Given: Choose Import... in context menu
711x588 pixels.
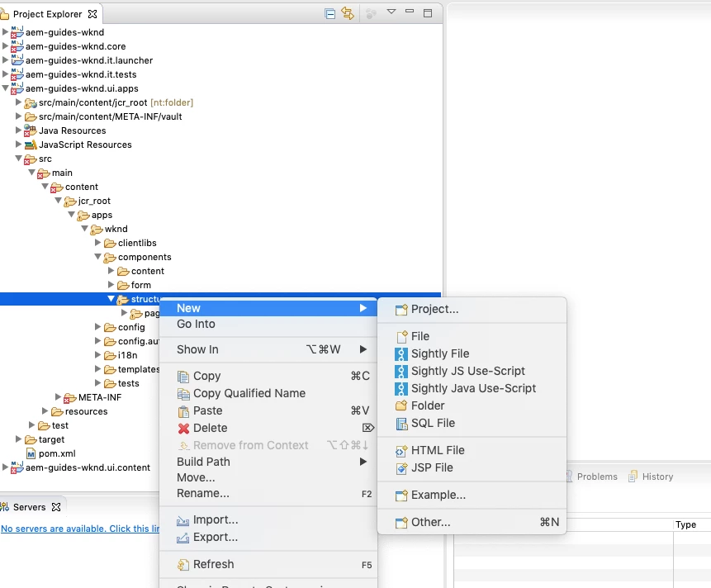Looking at the screenshot, I should click(268, 519).
